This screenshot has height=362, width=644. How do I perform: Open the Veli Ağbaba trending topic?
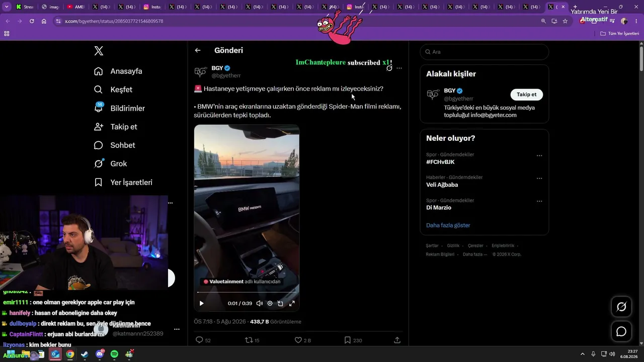coord(442,185)
